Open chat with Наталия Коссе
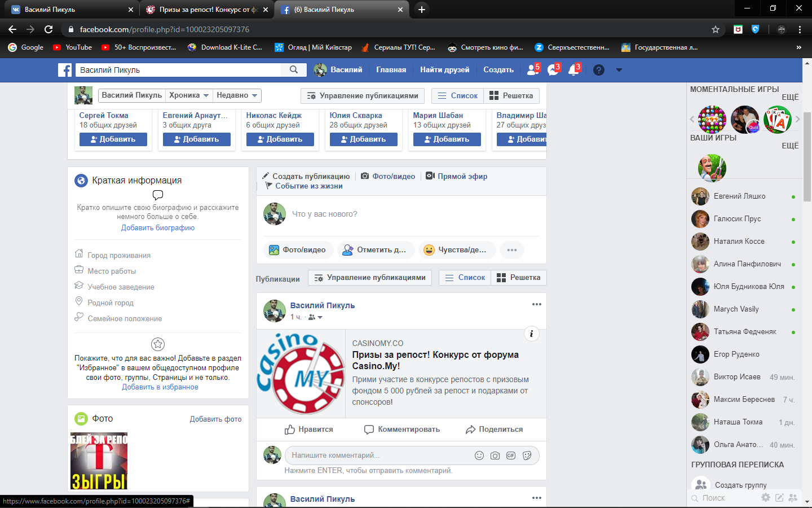 743,242
